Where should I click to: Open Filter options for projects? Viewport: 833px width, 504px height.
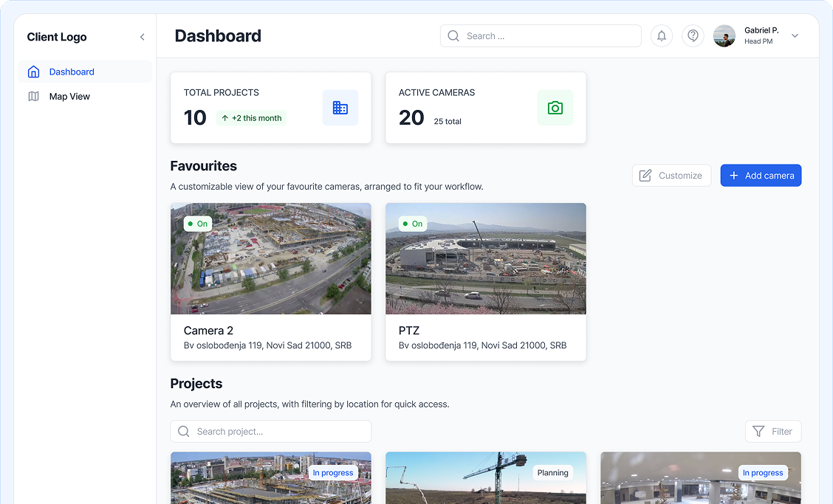pos(773,431)
